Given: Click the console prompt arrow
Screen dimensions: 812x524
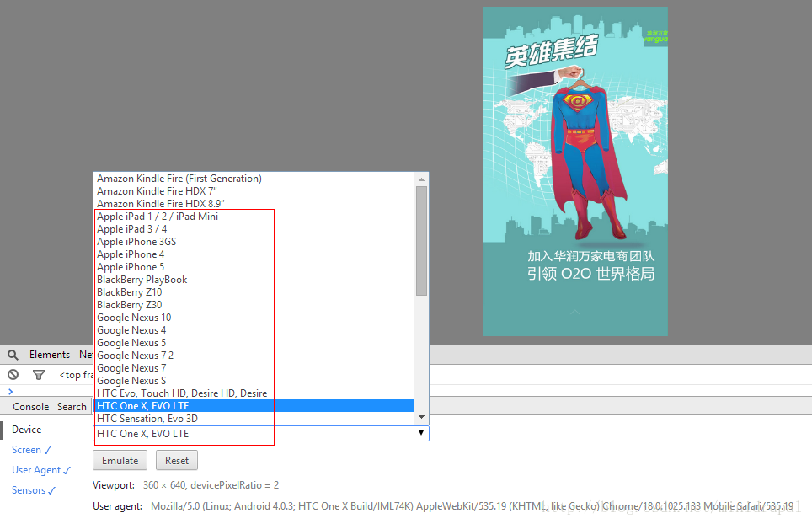Looking at the screenshot, I should pos(10,392).
